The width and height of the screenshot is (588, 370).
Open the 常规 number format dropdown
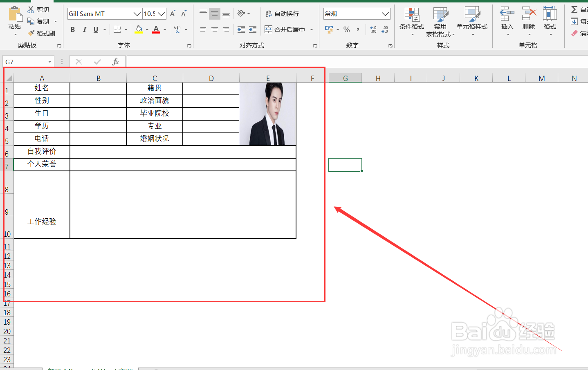(x=385, y=13)
